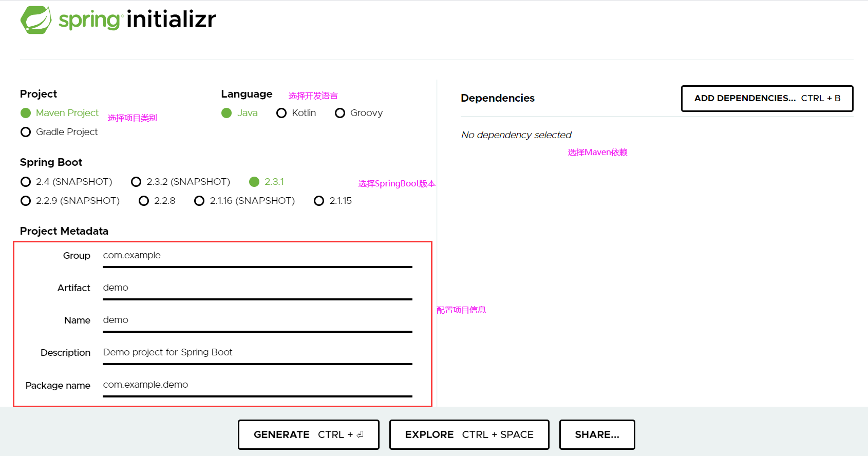Image resolution: width=868 pixels, height=456 pixels.
Task: Click the Spring leaf logo icon
Action: (36, 20)
